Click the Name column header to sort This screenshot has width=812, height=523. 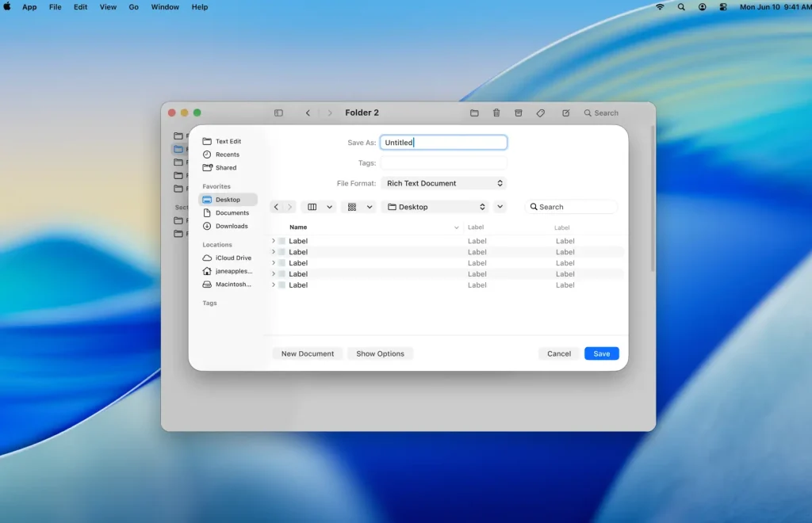(298, 227)
